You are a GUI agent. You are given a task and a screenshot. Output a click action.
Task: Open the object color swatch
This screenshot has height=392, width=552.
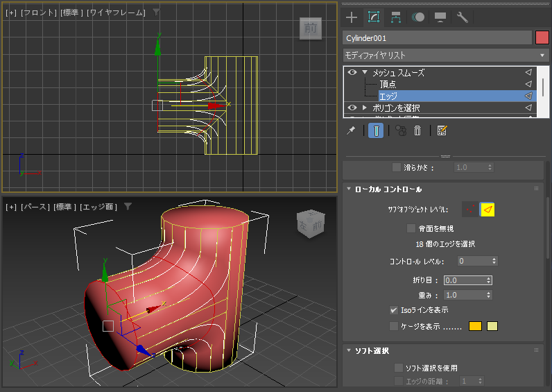point(542,37)
